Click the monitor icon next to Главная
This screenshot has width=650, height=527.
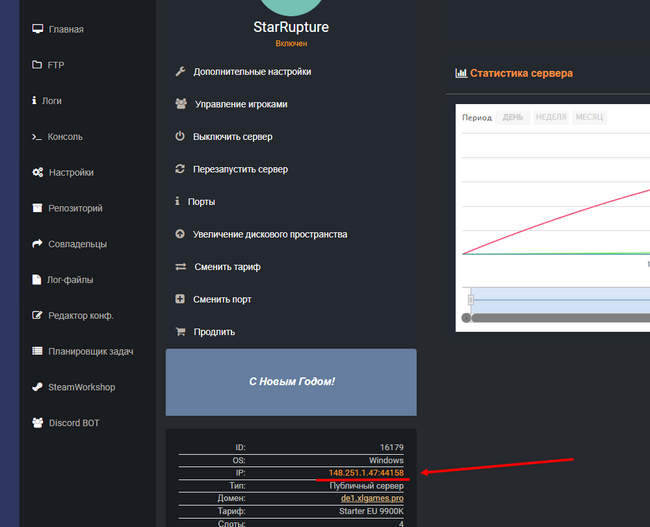pyautogui.click(x=37, y=29)
